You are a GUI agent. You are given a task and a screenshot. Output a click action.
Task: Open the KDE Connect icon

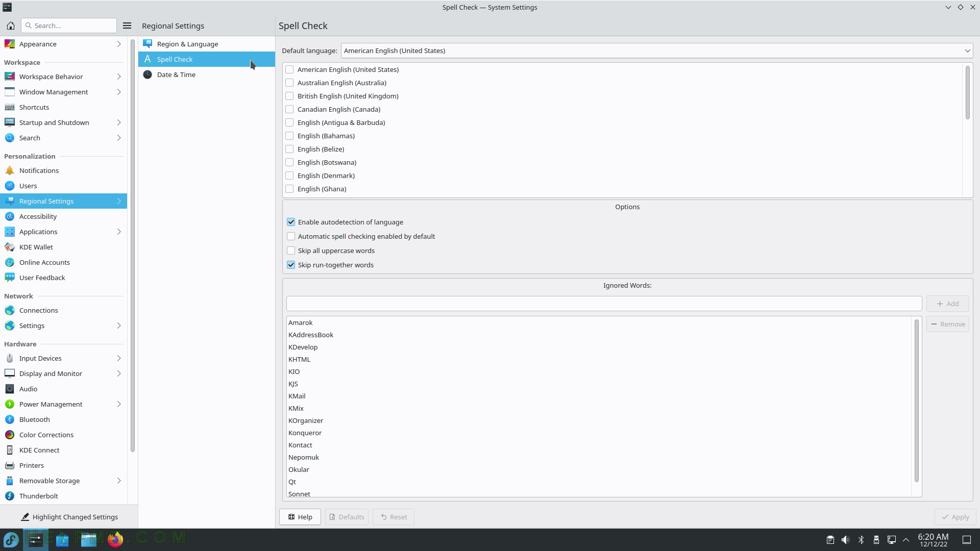coord(10,450)
